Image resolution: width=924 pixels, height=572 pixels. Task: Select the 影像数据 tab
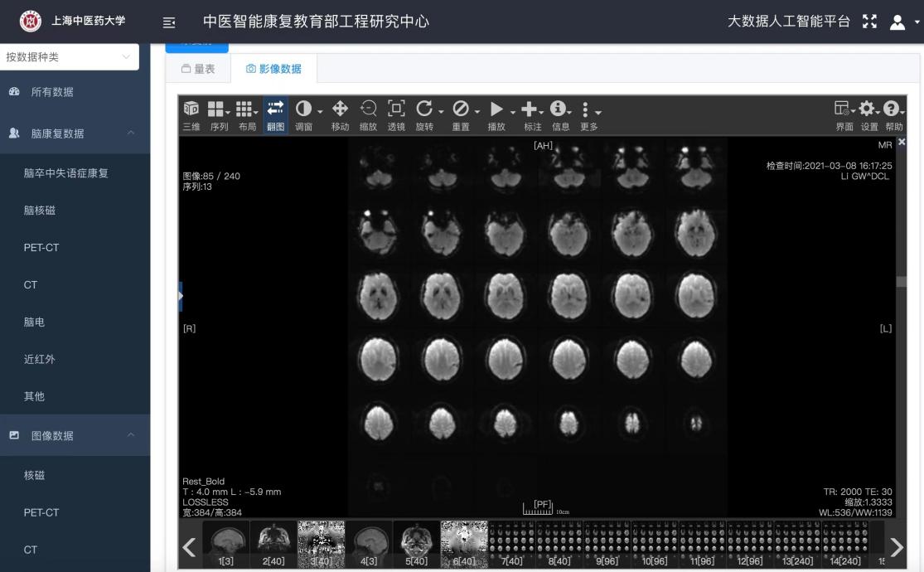273,70
